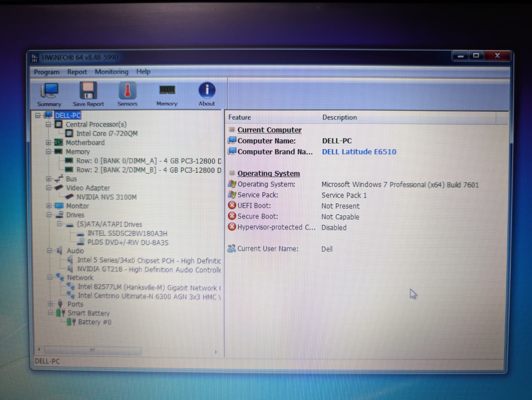Open the Help menu
The width and height of the screenshot is (532, 400).
(143, 71)
